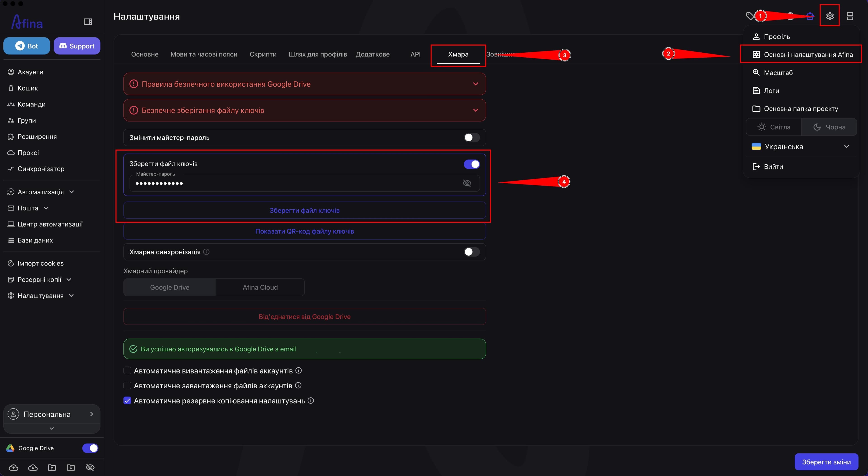868x476 pixels.
Task: Expand Резервні копії sidebar section
Action: 69,279
